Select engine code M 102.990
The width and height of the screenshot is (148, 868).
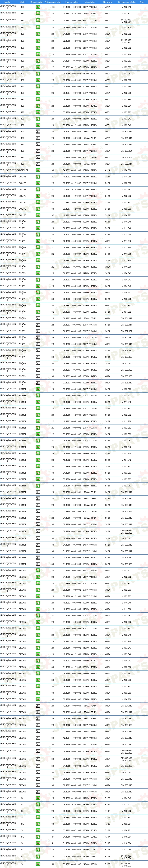[x=126, y=100]
